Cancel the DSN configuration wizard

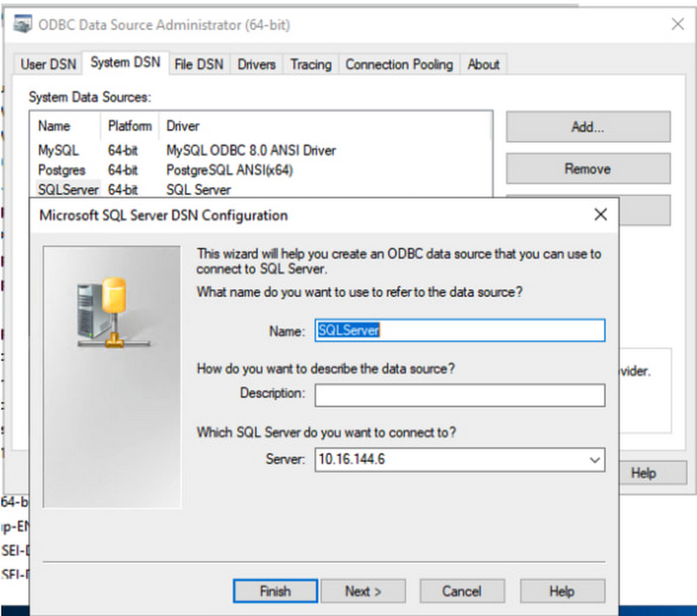point(461,591)
